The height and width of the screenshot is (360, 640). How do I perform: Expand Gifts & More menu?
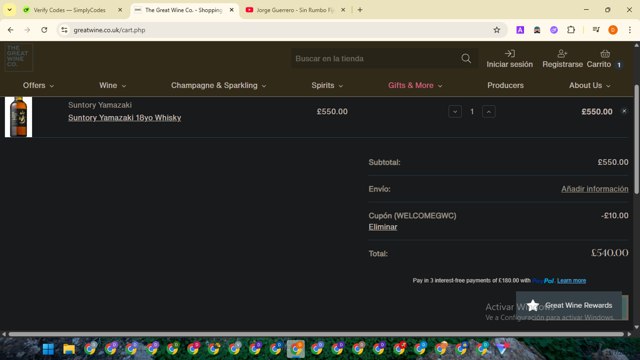coord(415,85)
